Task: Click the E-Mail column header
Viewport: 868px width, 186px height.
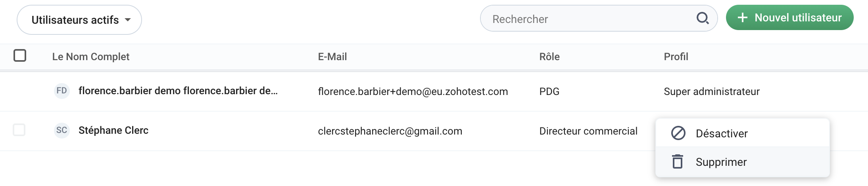Action: (x=332, y=57)
